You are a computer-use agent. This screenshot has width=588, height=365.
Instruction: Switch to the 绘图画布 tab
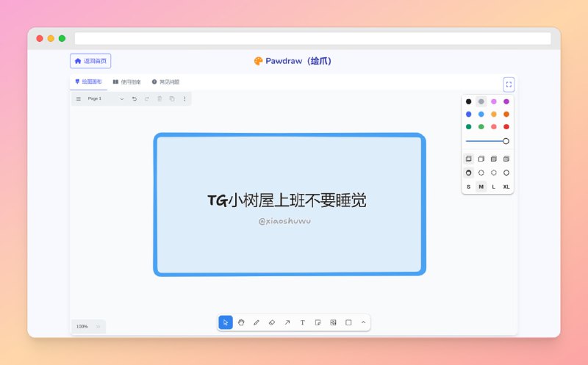point(88,82)
